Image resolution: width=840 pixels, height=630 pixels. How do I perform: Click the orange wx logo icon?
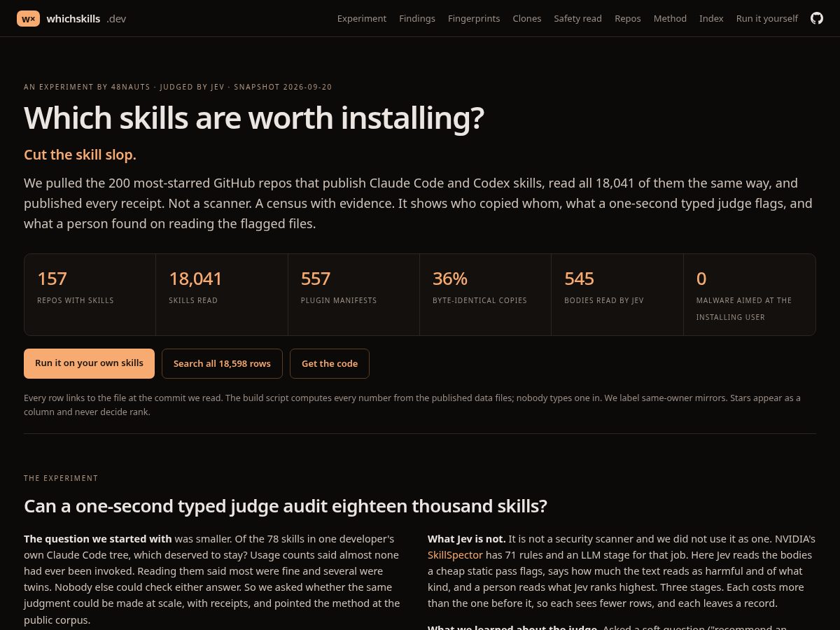[x=29, y=19]
